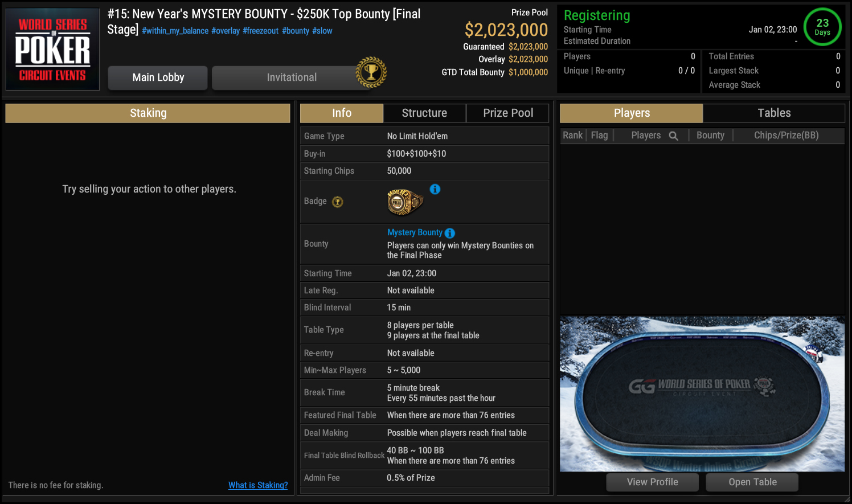Click the 23 Days countdown circle
The height and width of the screenshot is (504, 852).
coord(822,27)
